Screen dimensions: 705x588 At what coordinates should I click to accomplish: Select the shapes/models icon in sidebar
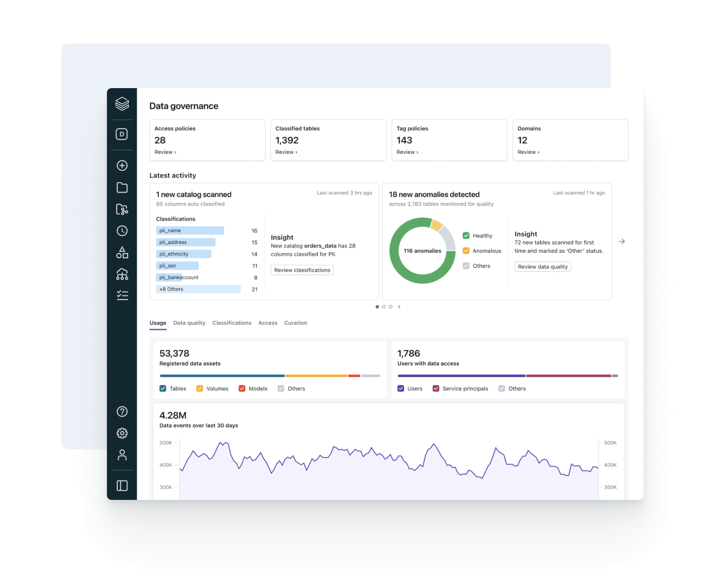coord(122,252)
